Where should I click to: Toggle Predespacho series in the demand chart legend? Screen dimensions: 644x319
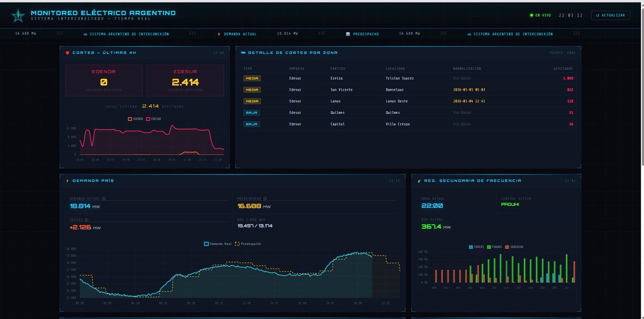pos(248,244)
